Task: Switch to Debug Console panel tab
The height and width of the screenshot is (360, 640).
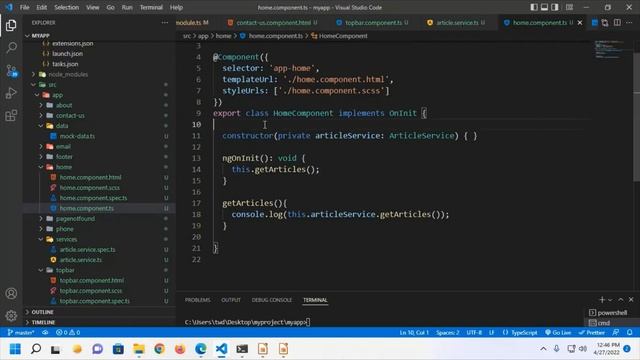Action: [x=272, y=300]
